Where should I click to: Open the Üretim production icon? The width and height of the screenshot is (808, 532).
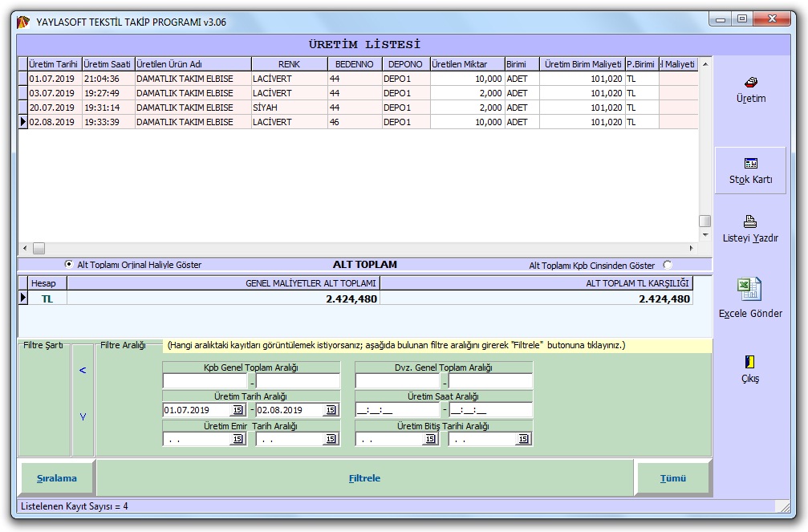751,83
